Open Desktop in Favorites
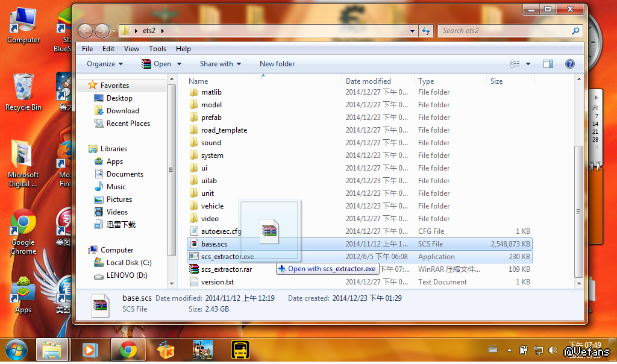Image resolution: width=617 pixels, height=364 pixels. 119,98
